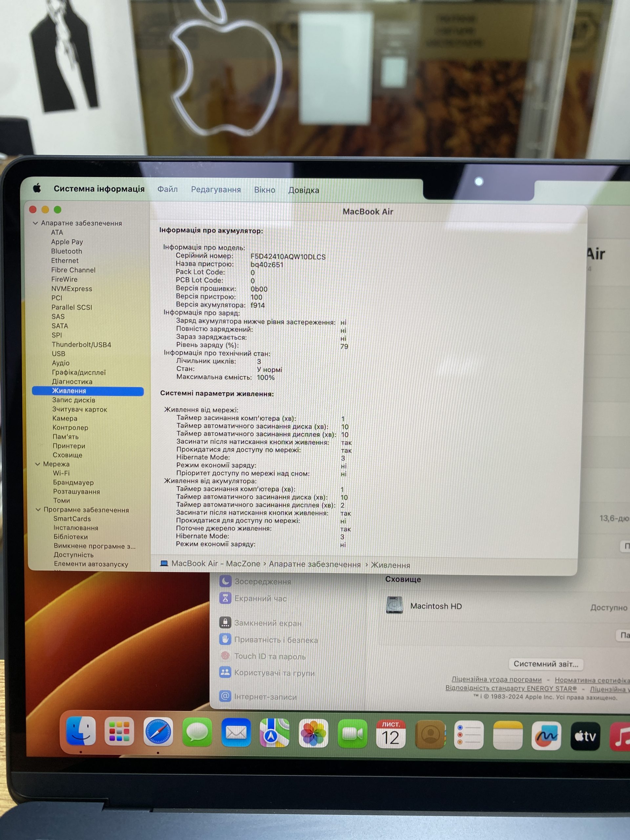The image size is (630, 840).
Task: Open Launchpad in the Dock
Action: click(119, 731)
